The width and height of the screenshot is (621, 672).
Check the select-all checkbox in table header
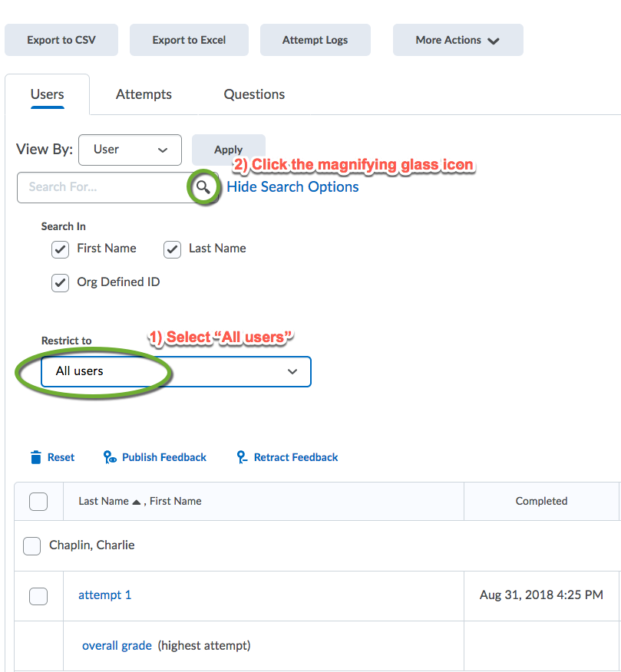(x=38, y=502)
